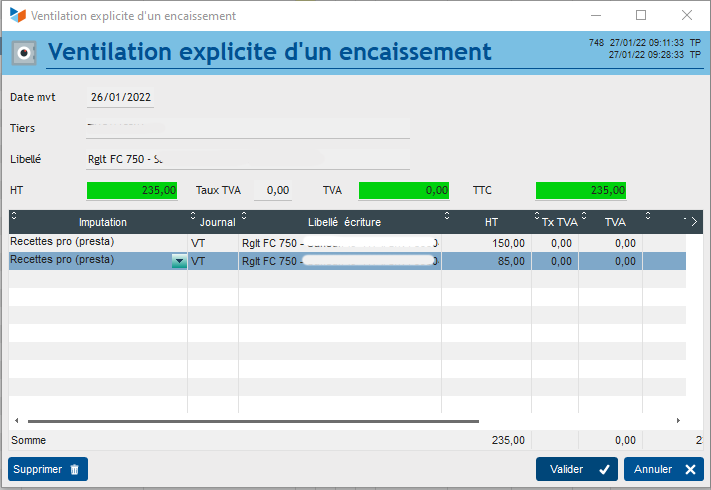Open the Imputation dropdown in selected row
This screenshot has width=711, height=490.
pos(179,261)
